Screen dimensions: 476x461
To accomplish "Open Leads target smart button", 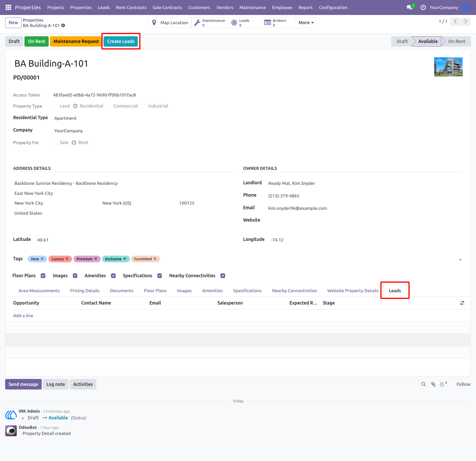I will (x=245, y=23).
